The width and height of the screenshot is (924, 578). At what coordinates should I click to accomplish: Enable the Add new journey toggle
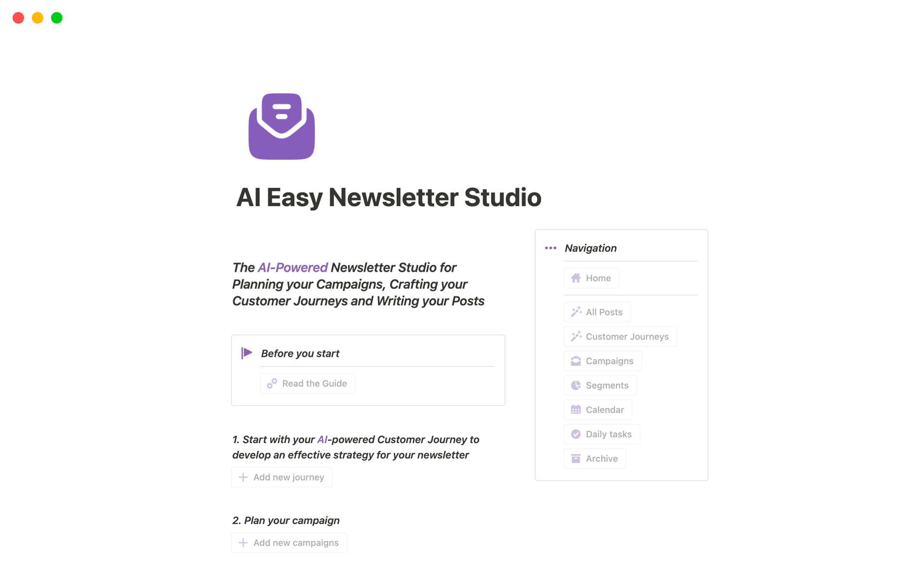pyautogui.click(x=282, y=477)
